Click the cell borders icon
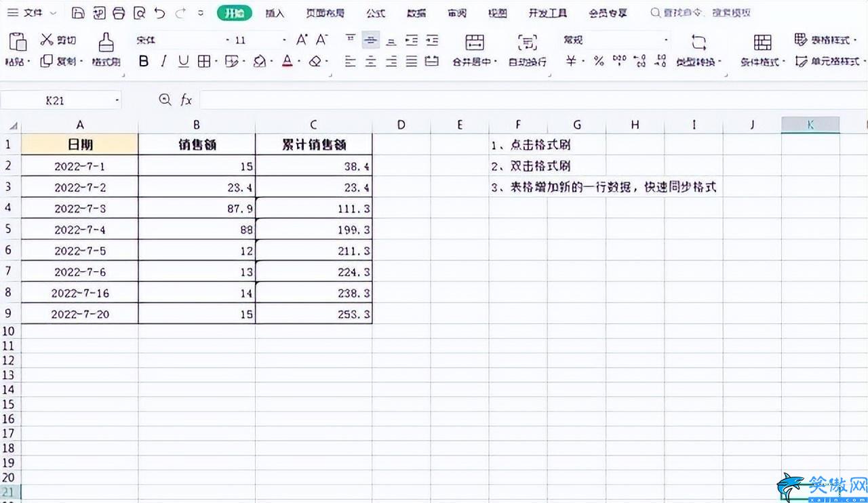This screenshot has height=503, width=868. (203, 61)
